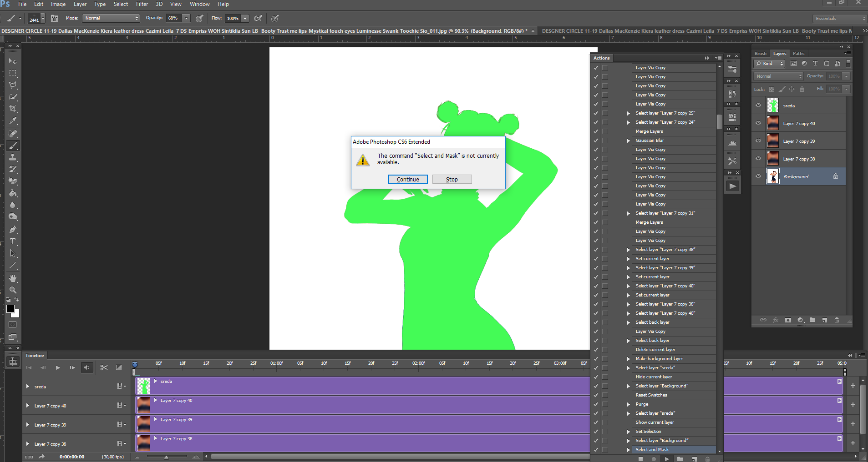Click Continue in the warning dialog
The width and height of the screenshot is (868, 462).
tap(407, 179)
